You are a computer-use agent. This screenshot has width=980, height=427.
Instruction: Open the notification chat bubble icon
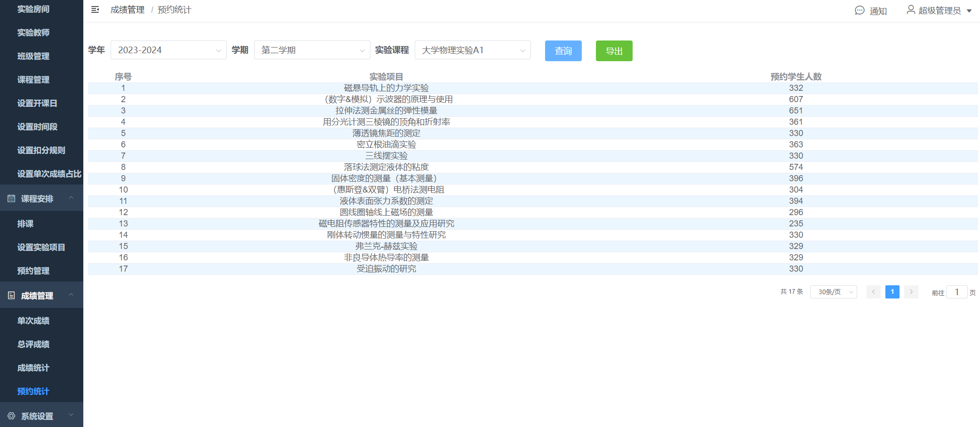[x=860, y=10]
